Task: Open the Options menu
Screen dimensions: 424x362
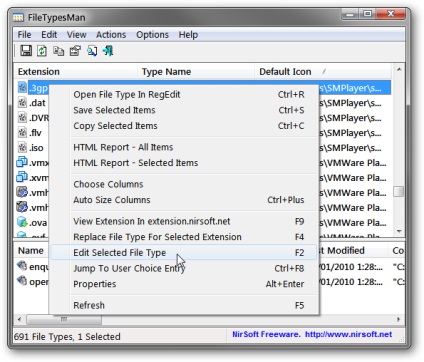Action: [x=152, y=35]
